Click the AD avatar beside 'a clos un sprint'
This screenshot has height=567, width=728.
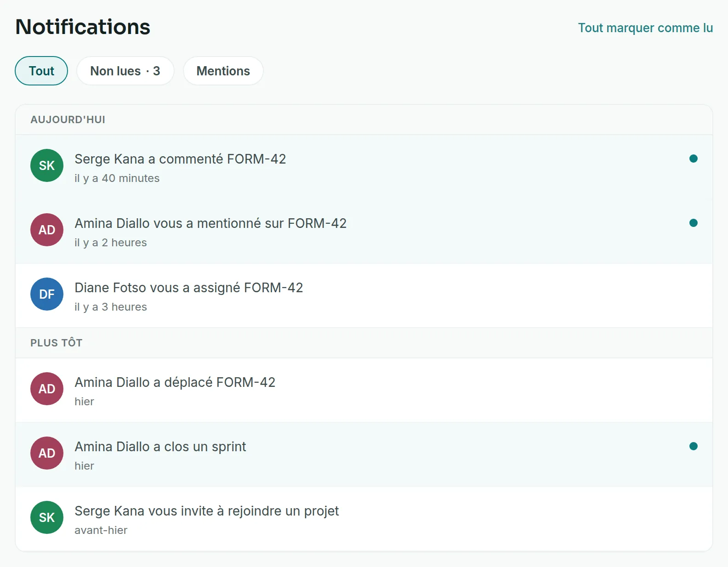47,453
